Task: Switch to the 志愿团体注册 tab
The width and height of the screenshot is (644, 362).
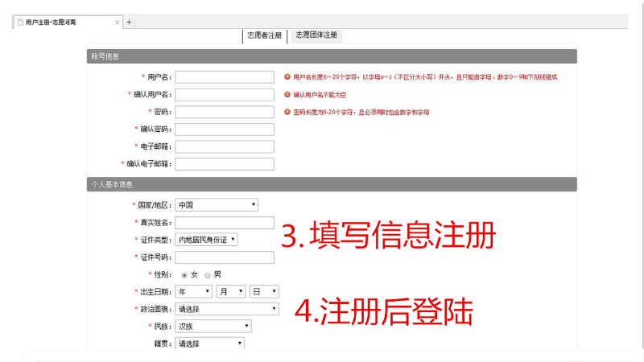Action: (316, 35)
